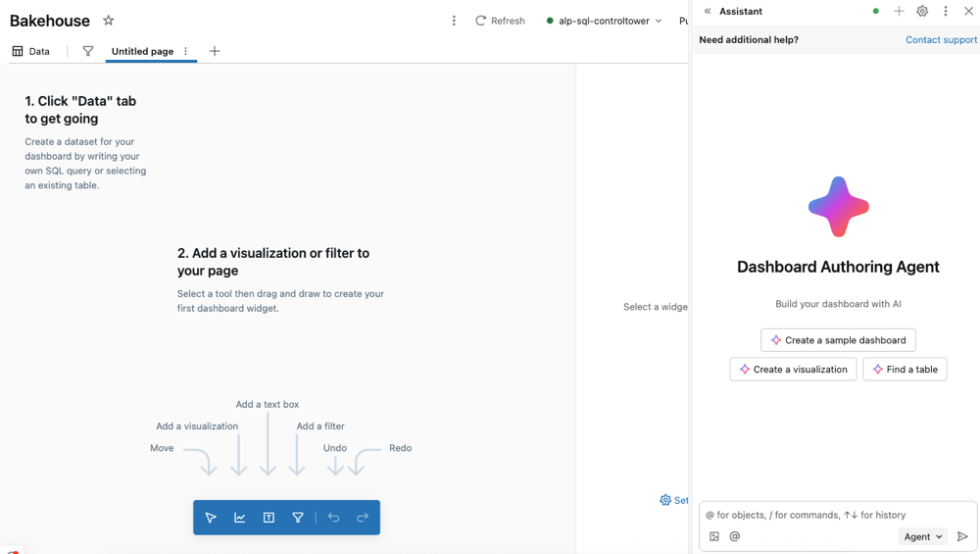Click the Redo arrow in toolbar
This screenshot has width=980, height=554.
[x=363, y=518]
